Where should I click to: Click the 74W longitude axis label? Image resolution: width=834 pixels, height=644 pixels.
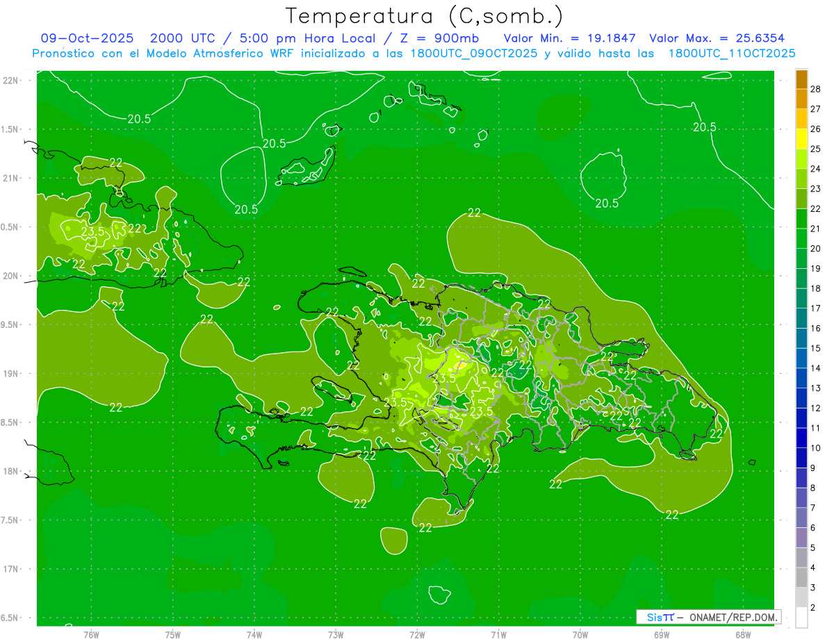[254, 634]
